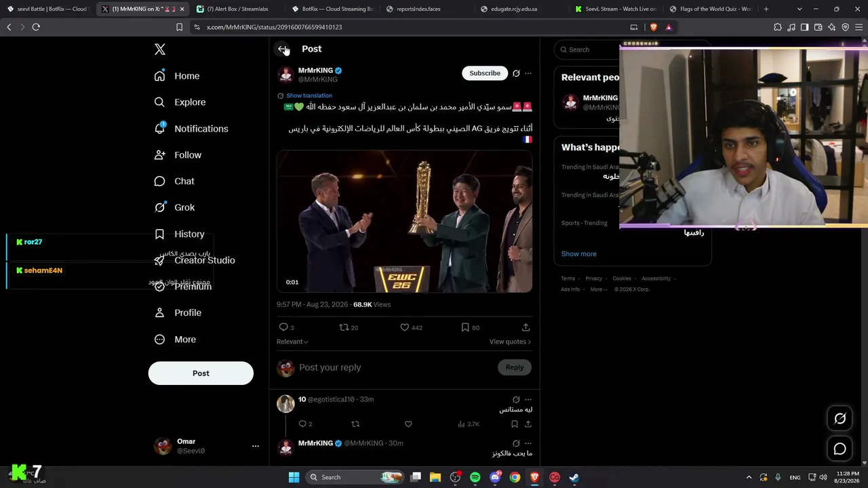Go to the X logo home link
This screenshot has height=488, width=868.
(x=160, y=49)
